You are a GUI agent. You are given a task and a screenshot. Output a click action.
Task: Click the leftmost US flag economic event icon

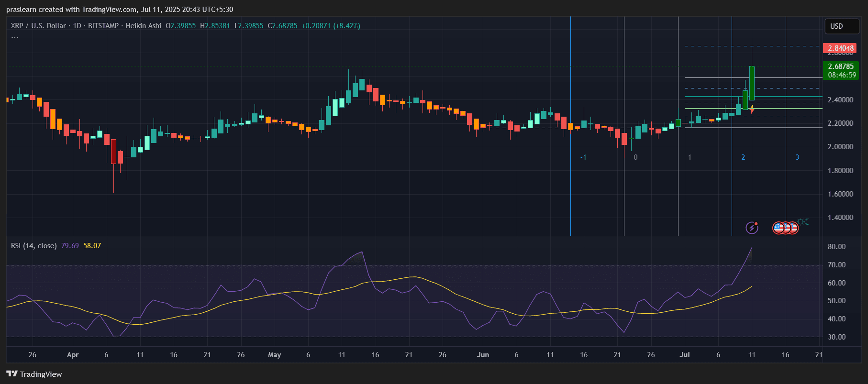pos(779,228)
